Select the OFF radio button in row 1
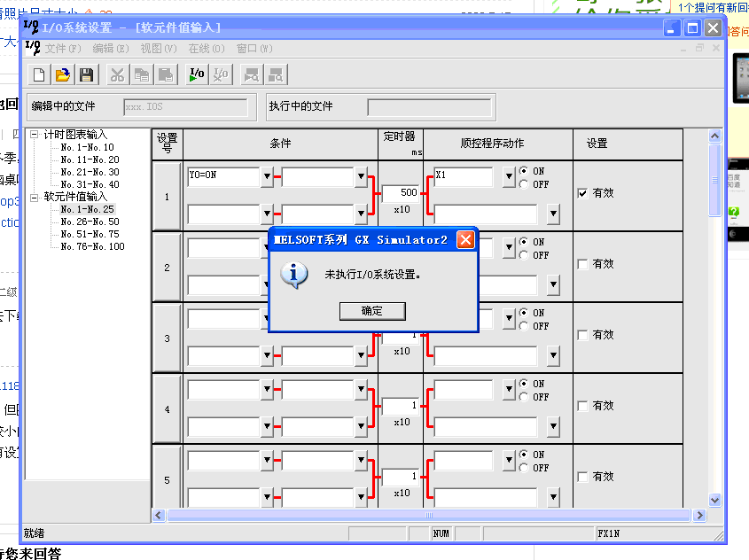The image size is (749, 560). pyautogui.click(x=524, y=184)
